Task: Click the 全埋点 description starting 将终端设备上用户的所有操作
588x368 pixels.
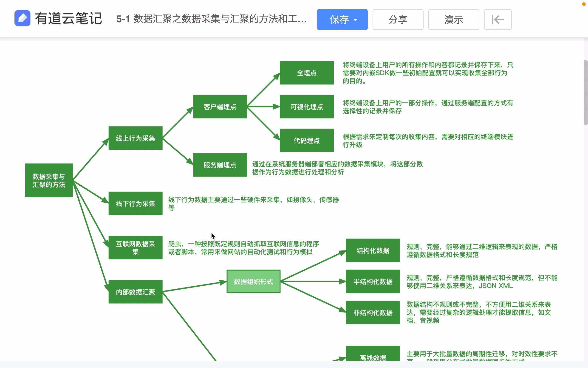Action: click(x=428, y=73)
